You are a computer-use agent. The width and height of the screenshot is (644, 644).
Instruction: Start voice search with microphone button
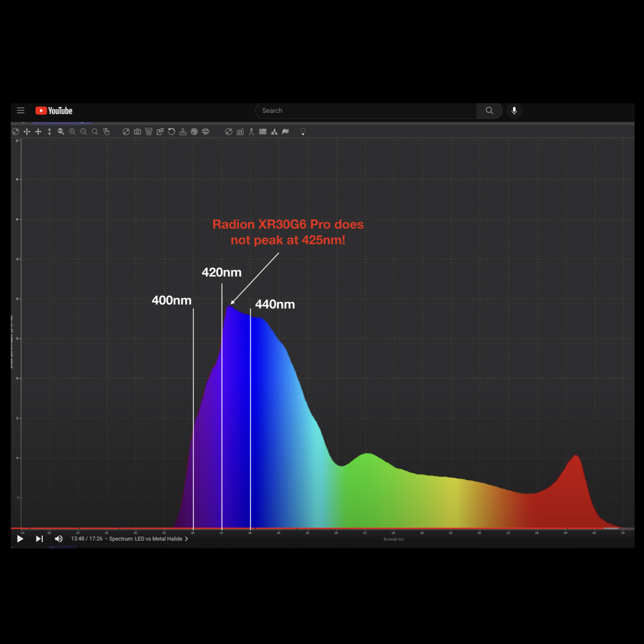click(514, 111)
